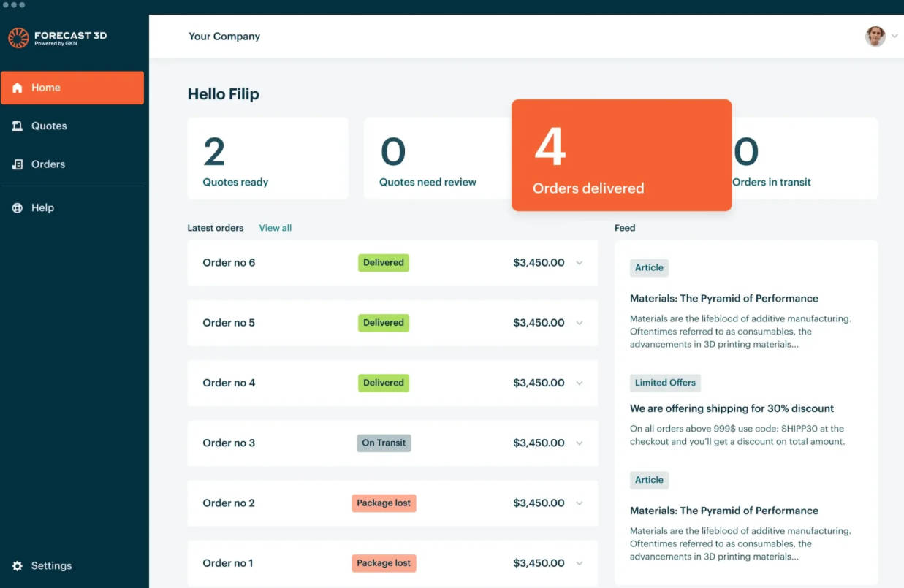904x588 pixels.
Task: Click the View all orders link
Action: click(x=275, y=228)
